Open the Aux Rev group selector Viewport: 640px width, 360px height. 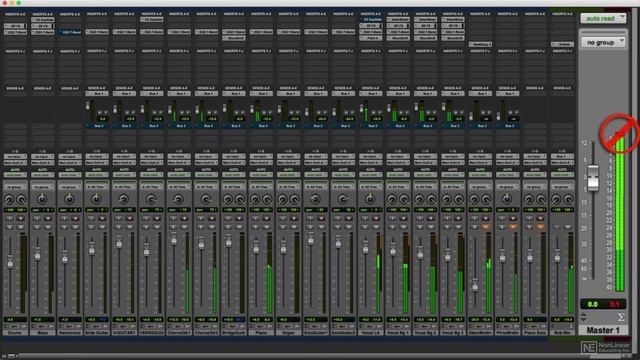coord(562,187)
